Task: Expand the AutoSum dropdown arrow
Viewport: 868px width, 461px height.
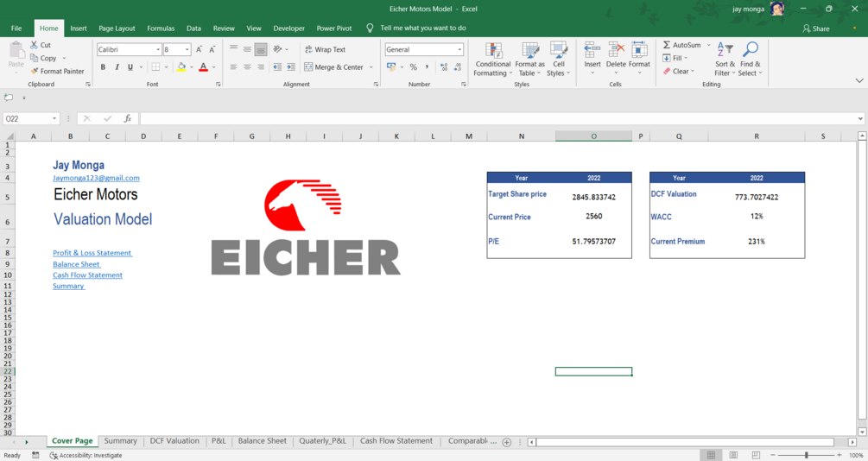Action: (708, 45)
